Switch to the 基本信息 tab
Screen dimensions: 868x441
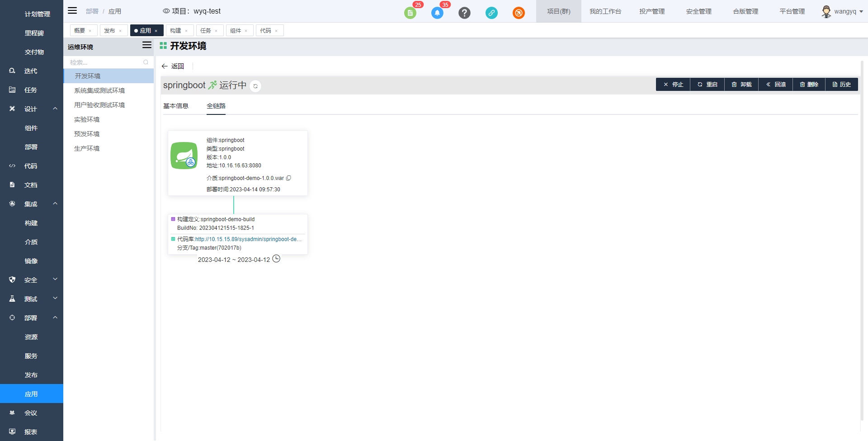[176, 105]
